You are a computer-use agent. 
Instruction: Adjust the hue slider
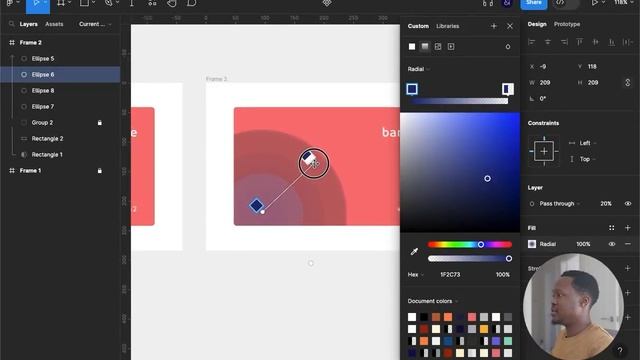pos(470,244)
